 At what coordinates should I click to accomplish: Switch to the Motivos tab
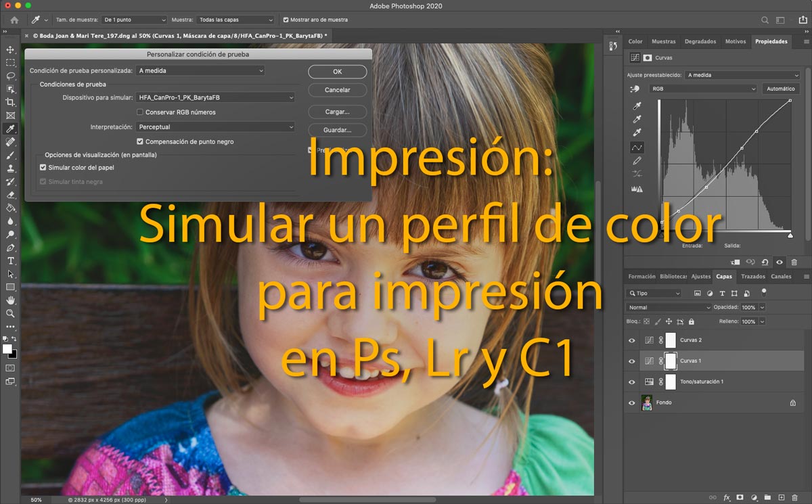point(736,41)
